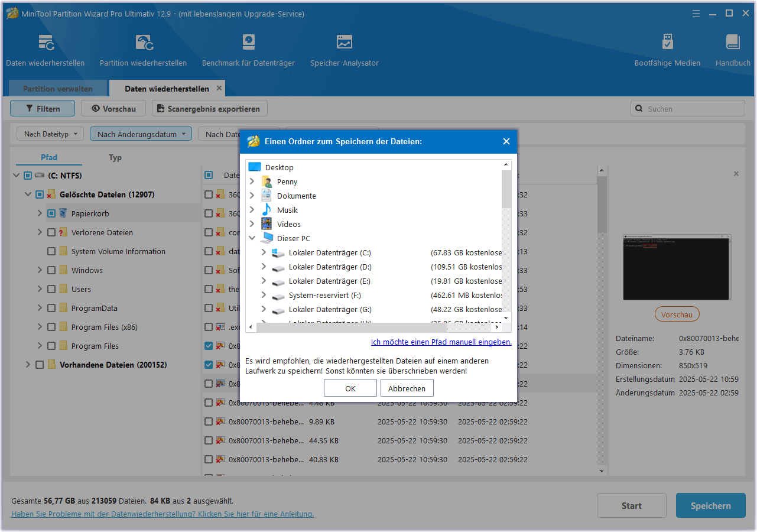Viewport: 757px width, 532px height.
Task: Close the preview panel with X
Action: point(736,174)
